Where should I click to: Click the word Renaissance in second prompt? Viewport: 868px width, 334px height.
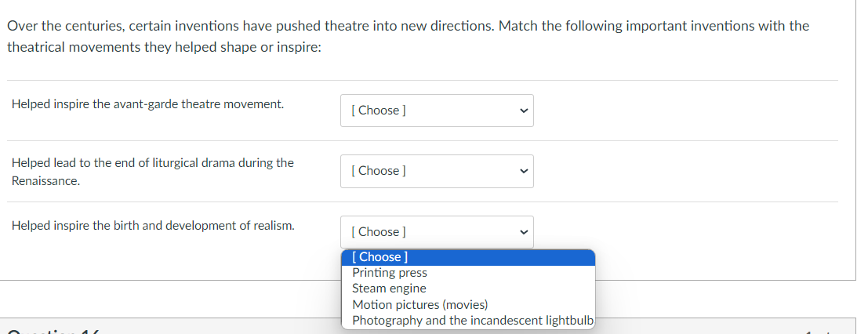45,180
